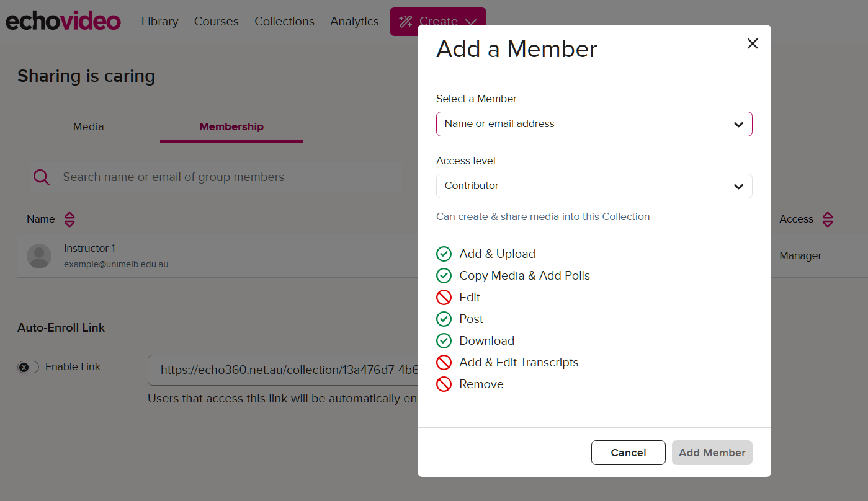This screenshot has width=868, height=501.
Task: Click the red prohibited icon beside Edit
Action: [444, 298]
